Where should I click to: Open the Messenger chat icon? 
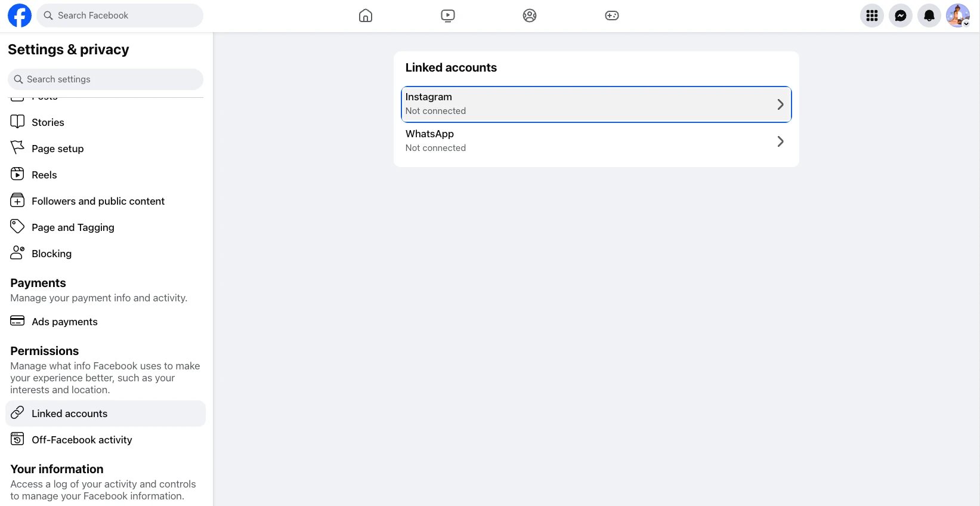coord(901,16)
